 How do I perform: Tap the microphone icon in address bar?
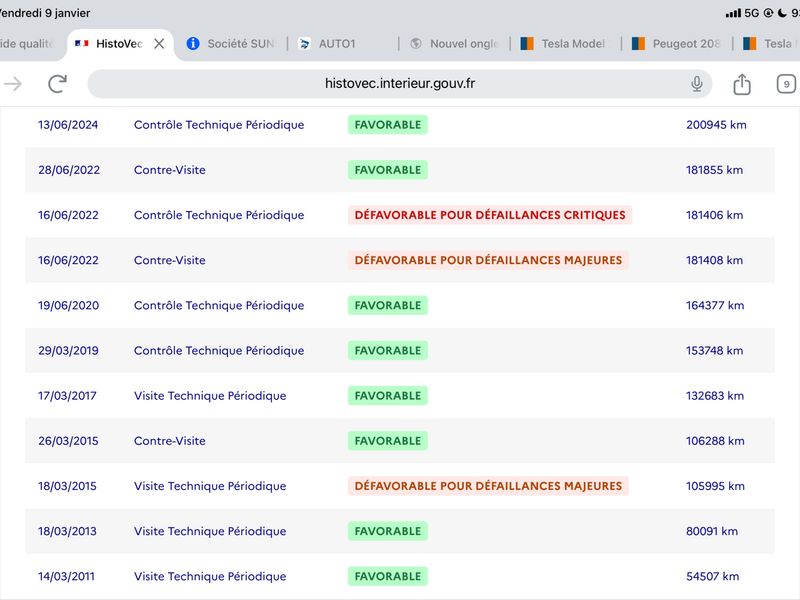696,84
